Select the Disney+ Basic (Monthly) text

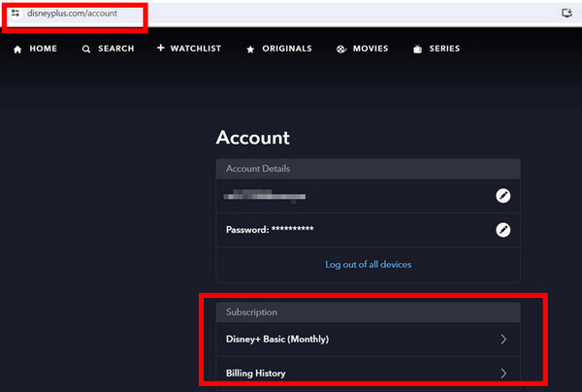(277, 340)
